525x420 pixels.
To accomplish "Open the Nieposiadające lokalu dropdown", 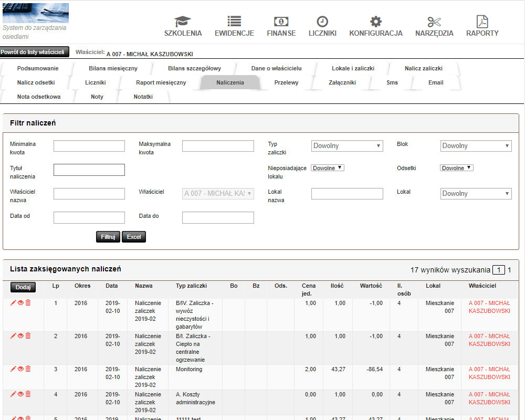I will (x=328, y=168).
